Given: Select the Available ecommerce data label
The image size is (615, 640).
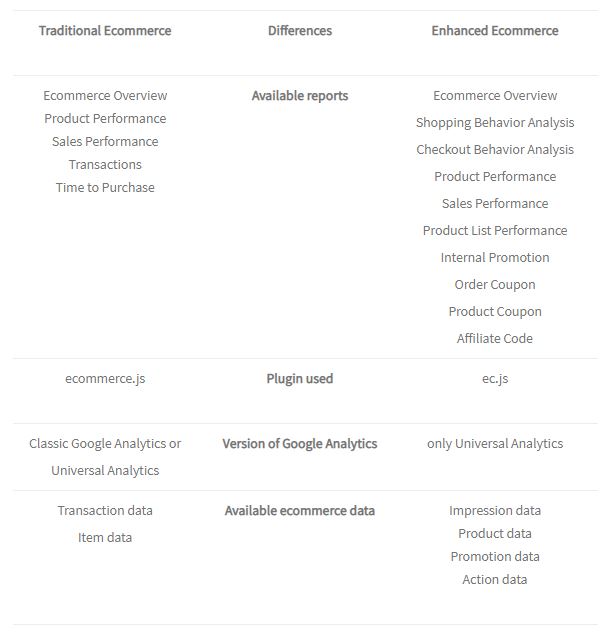Looking at the screenshot, I should click(x=300, y=511).
